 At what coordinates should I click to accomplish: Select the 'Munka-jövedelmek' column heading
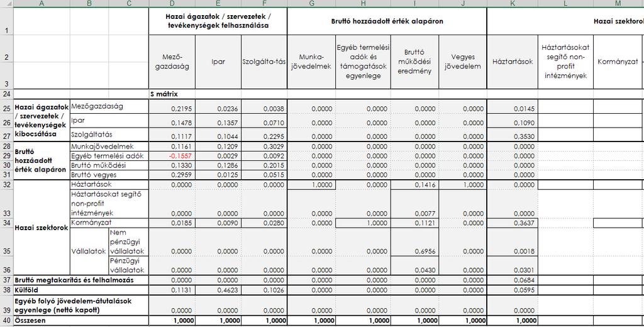pos(311,62)
